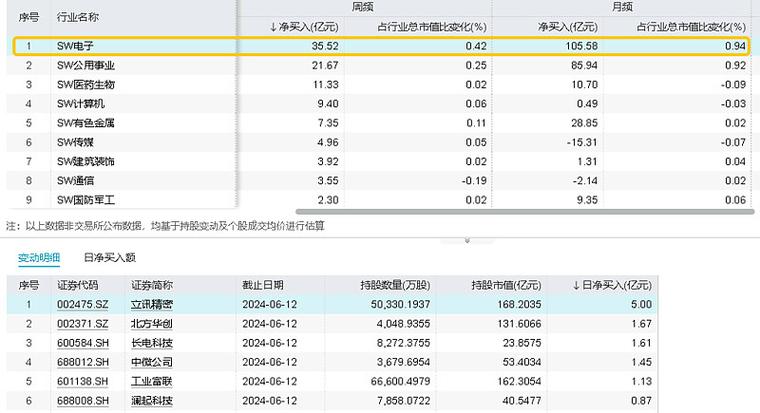Open the 日净买入额 tab
Image resolution: width=760 pixels, height=413 pixels.
pos(110,257)
